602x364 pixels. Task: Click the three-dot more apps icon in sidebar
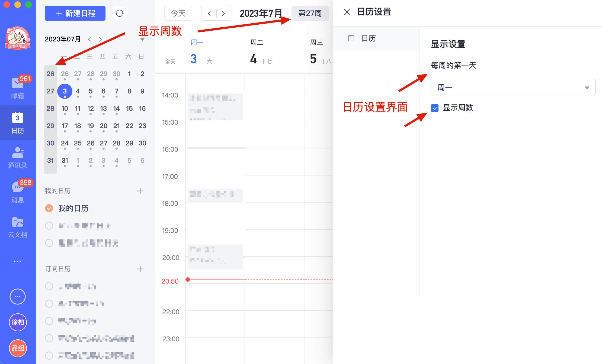coord(18,261)
